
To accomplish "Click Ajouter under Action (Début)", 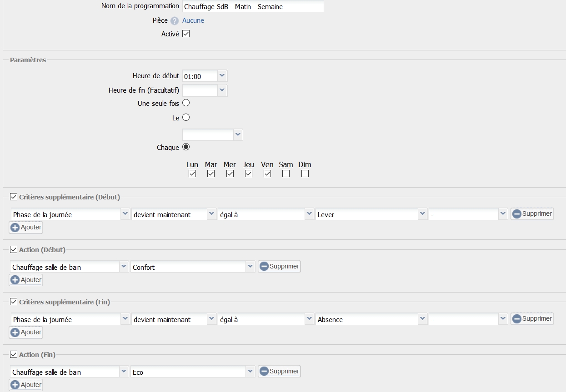I will [26, 280].
